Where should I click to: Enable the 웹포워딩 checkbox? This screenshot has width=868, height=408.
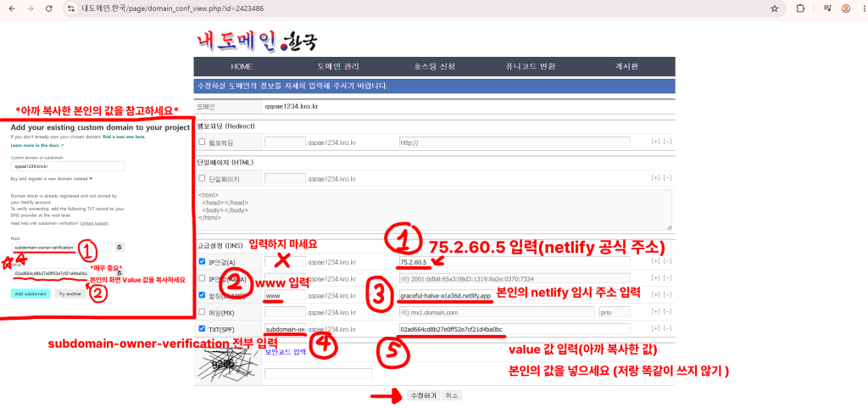202,142
